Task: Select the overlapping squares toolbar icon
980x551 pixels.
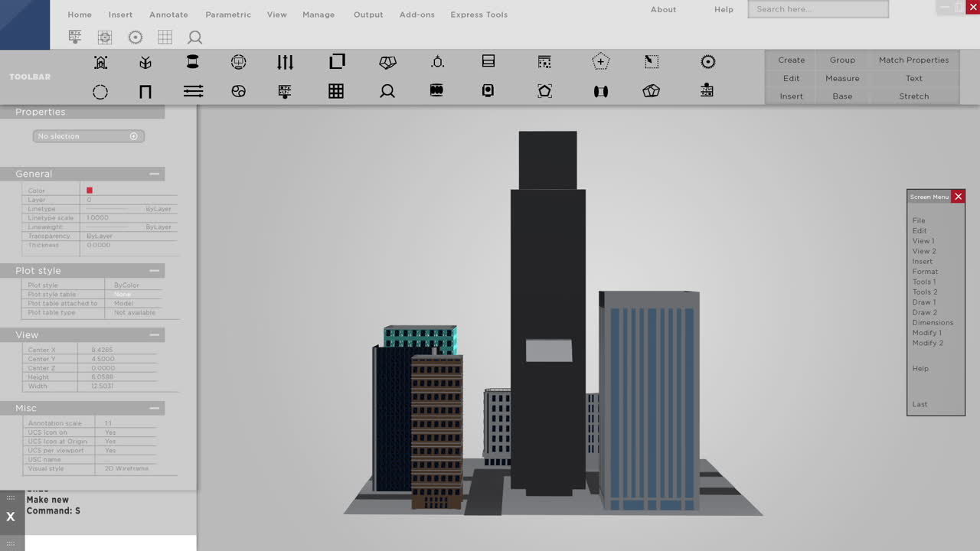Action: pyautogui.click(x=337, y=62)
